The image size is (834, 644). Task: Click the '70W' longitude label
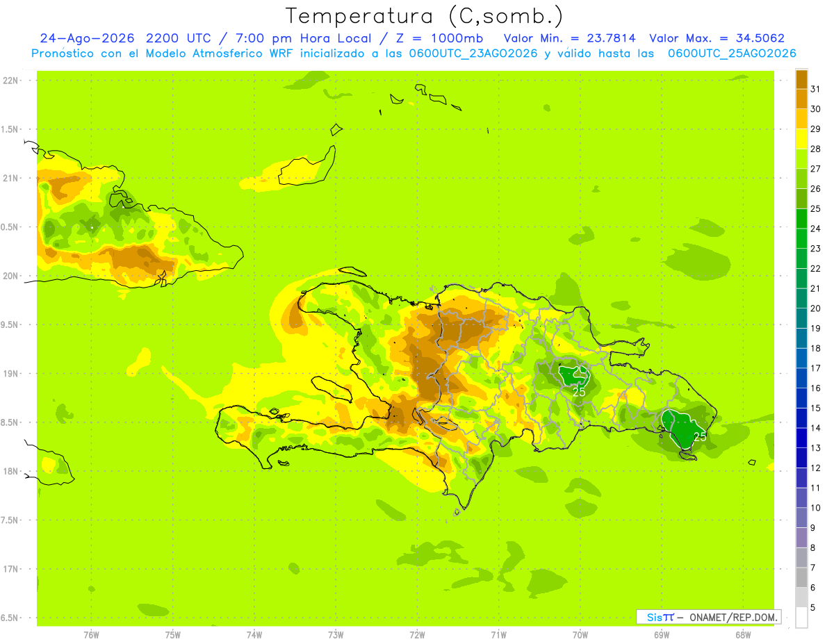580,635
